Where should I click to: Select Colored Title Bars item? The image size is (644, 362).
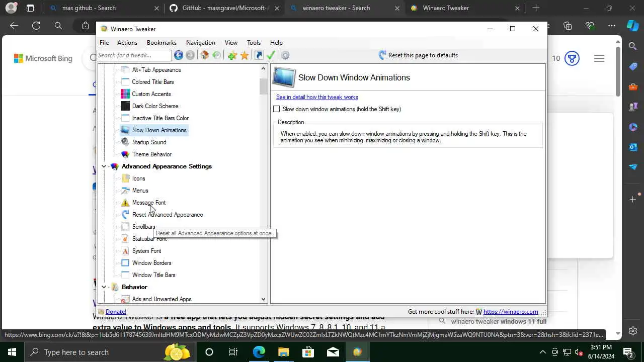[x=153, y=82]
